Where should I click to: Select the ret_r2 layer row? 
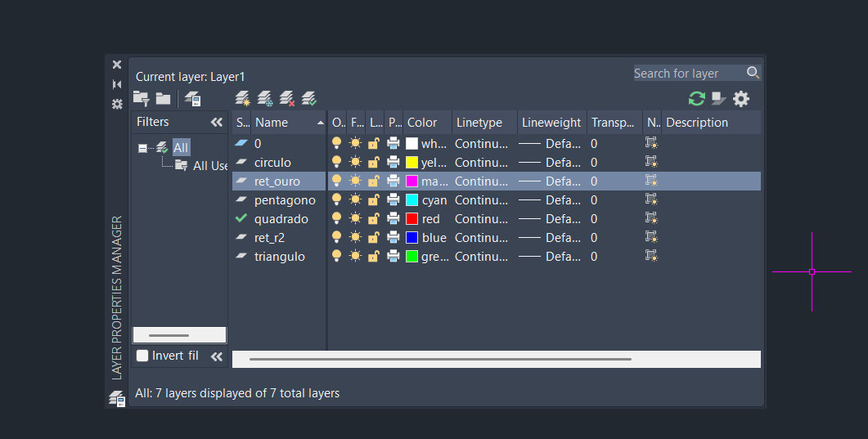269,238
